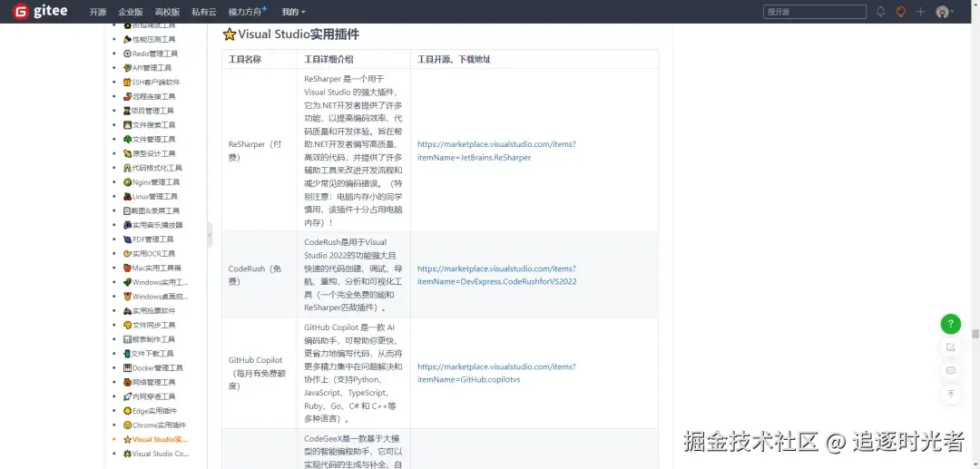Go to 原型设计工具 in sidebar

click(150, 153)
